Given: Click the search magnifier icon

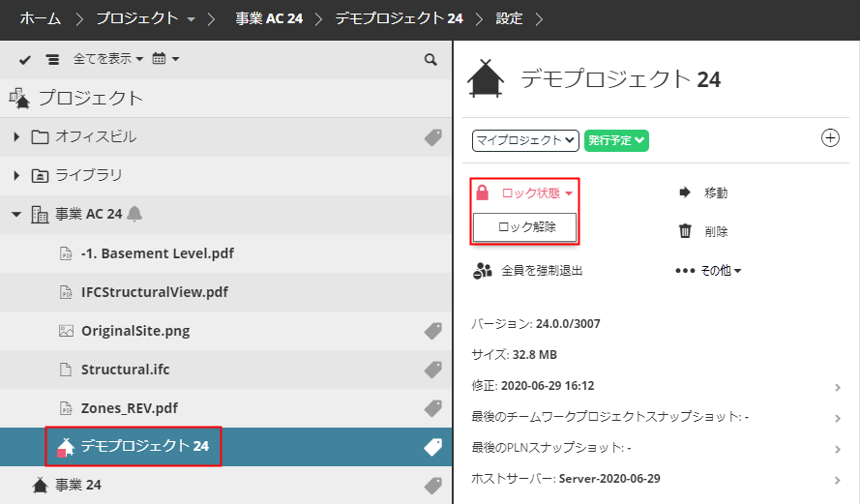Looking at the screenshot, I should [430, 60].
